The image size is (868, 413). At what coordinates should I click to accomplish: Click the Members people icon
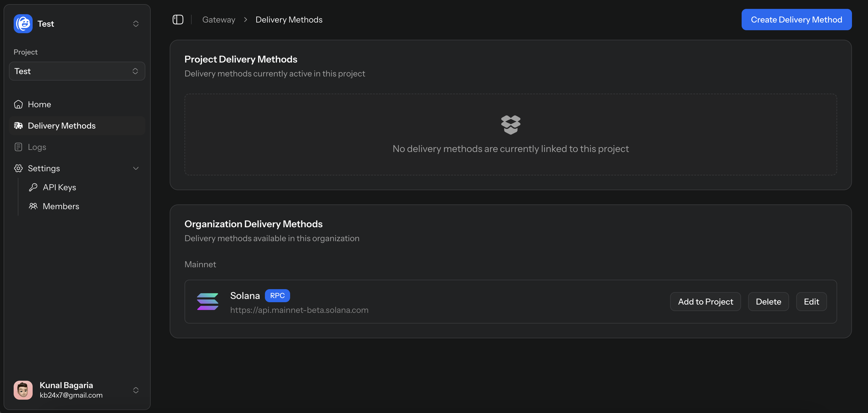[x=33, y=206]
